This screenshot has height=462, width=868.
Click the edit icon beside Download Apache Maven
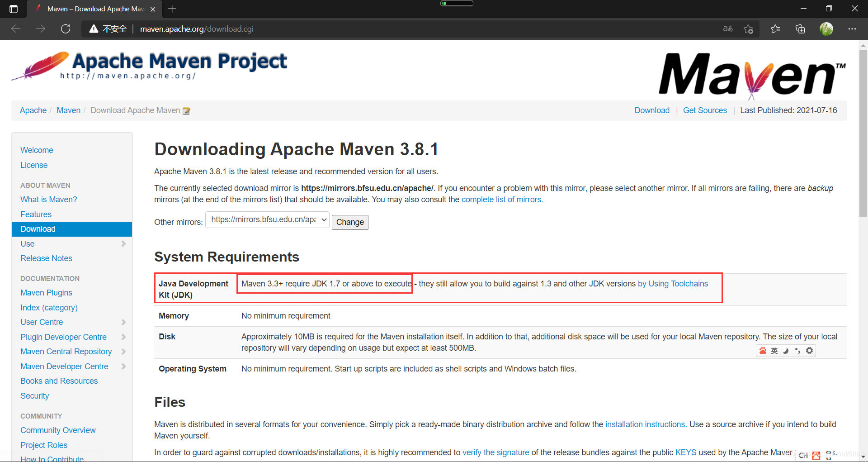point(186,111)
